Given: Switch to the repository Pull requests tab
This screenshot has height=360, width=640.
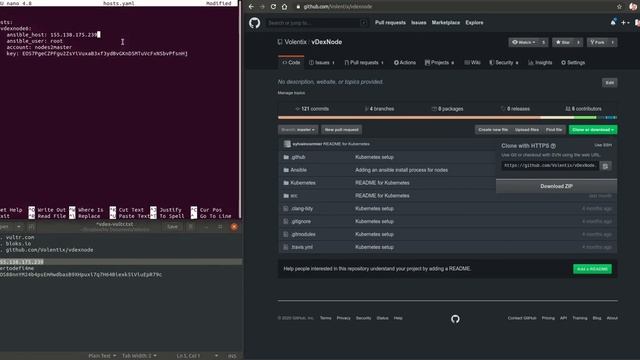Looking at the screenshot, I should 364,62.
